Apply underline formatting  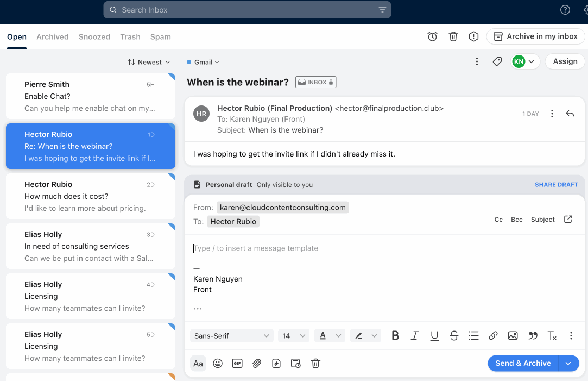coord(434,335)
